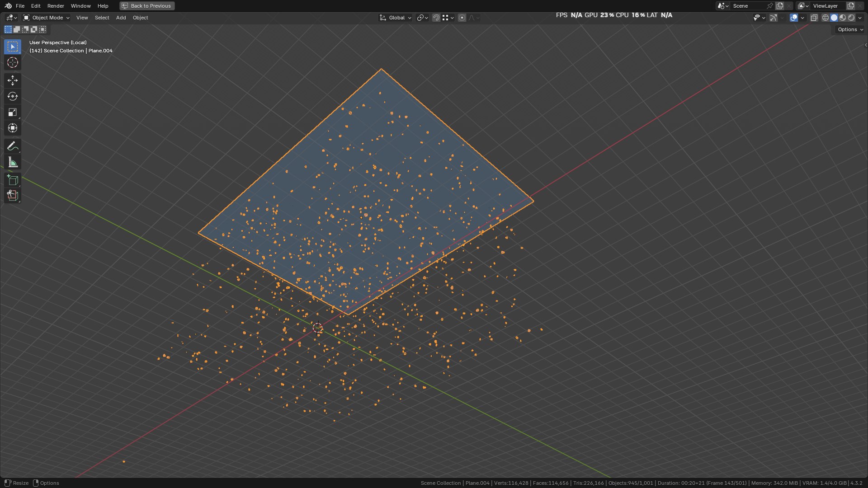868x488 pixels.
Task: Open the viewport View menu
Action: coord(82,18)
